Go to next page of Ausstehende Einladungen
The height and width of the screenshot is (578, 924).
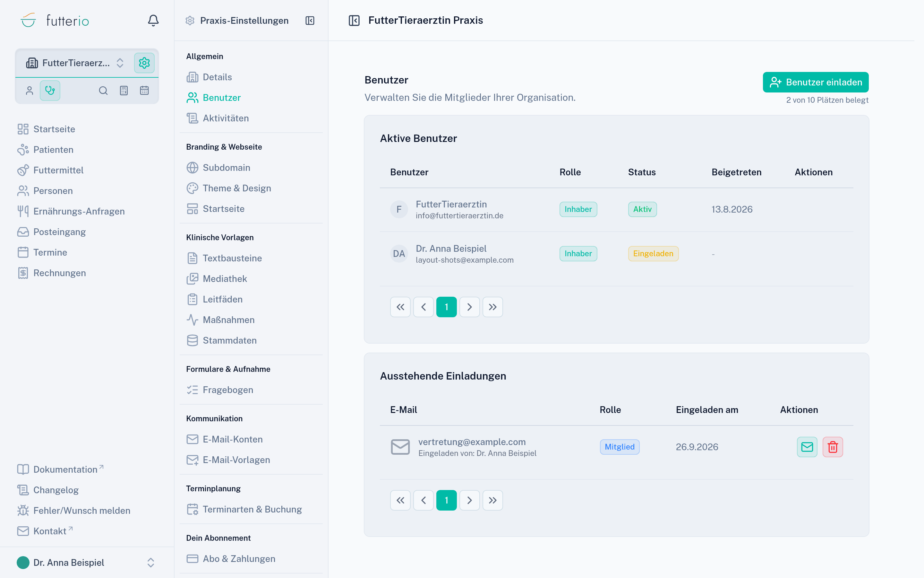click(469, 500)
